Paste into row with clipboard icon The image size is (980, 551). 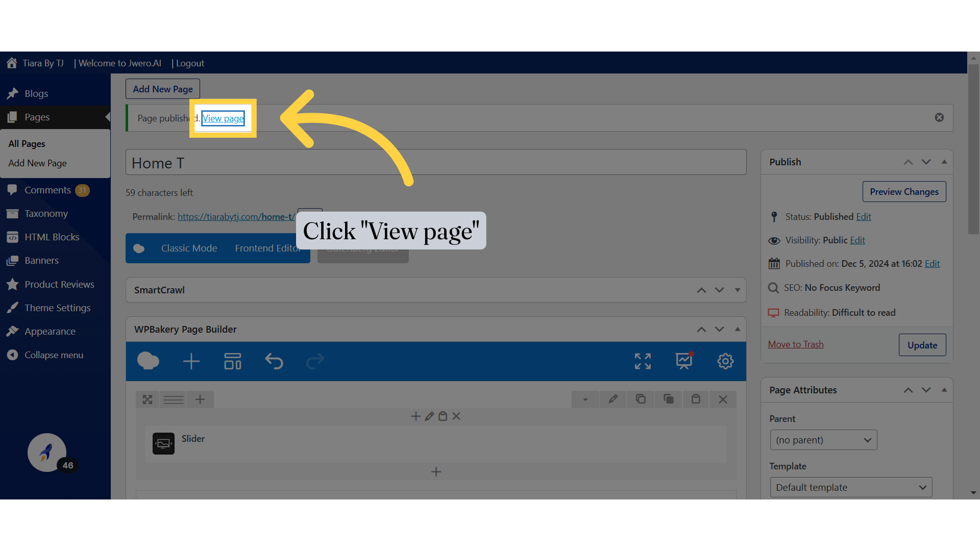(696, 399)
